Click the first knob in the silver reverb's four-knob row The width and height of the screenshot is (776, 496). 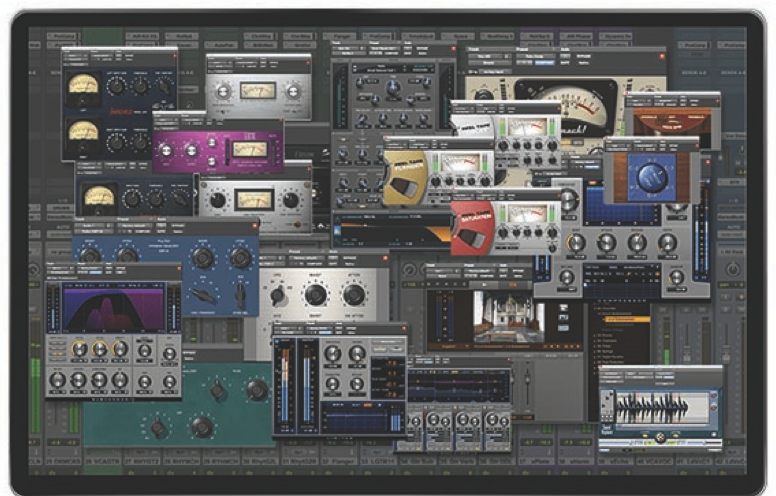point(576,243)
